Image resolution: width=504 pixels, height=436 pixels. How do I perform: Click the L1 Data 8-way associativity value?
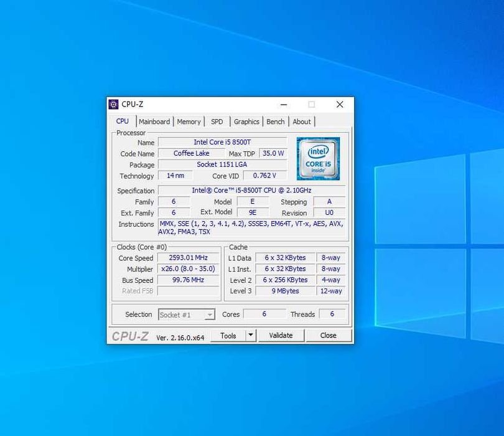pos(331,258)
